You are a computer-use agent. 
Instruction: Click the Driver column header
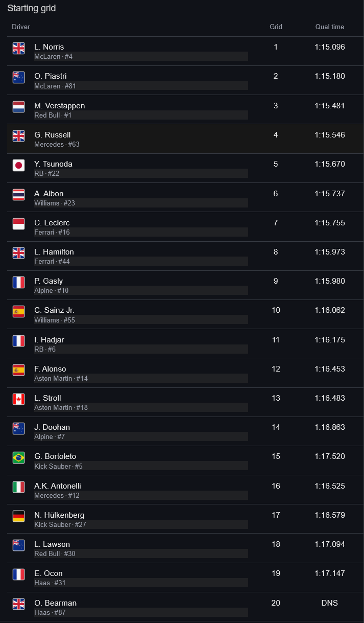pos(21,27)
